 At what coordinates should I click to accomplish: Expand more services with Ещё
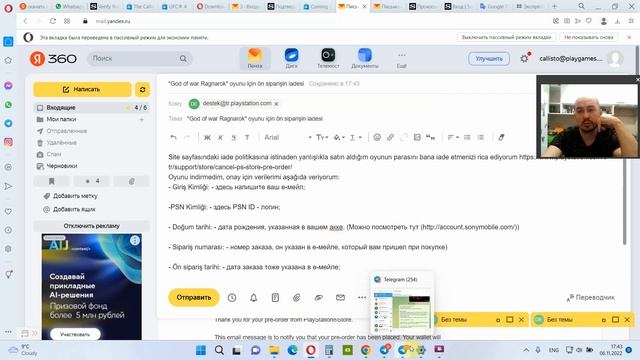click(x=402, y=60)
